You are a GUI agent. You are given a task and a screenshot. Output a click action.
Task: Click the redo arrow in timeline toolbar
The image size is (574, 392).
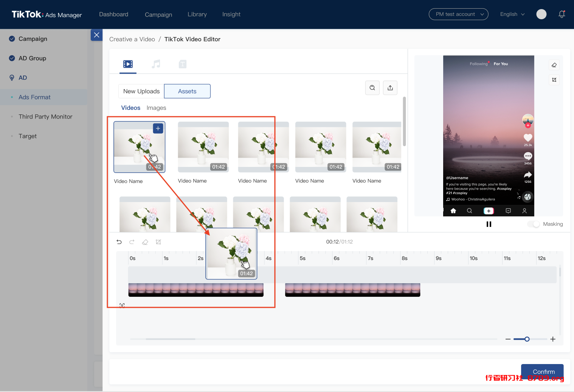[132, 242]
